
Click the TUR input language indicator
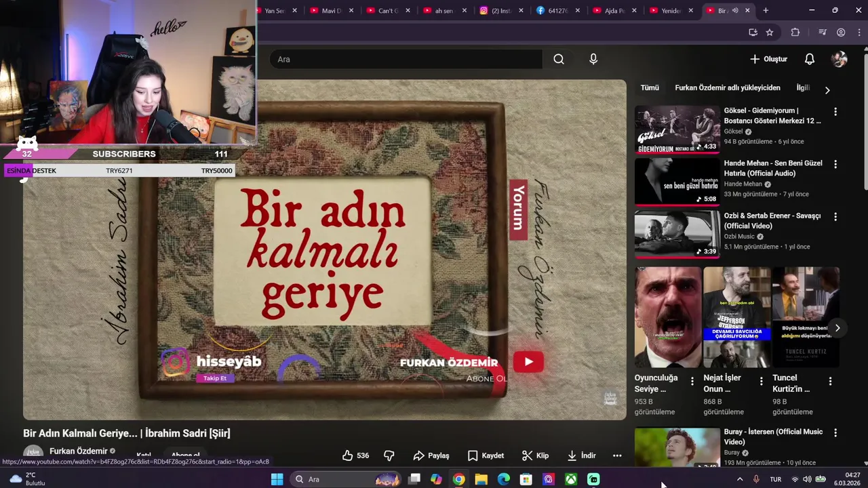[x=775, y=479]
